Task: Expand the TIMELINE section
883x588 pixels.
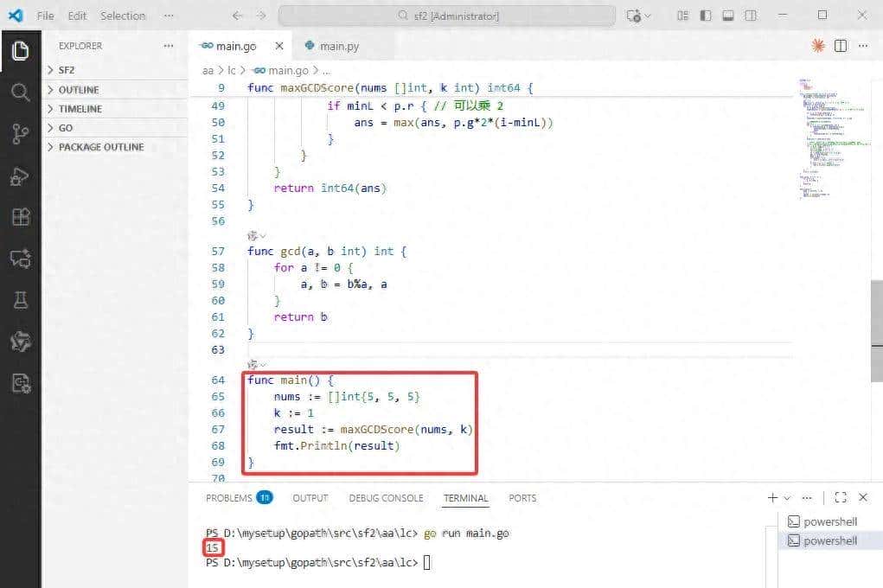Action: tap(80, 109)
